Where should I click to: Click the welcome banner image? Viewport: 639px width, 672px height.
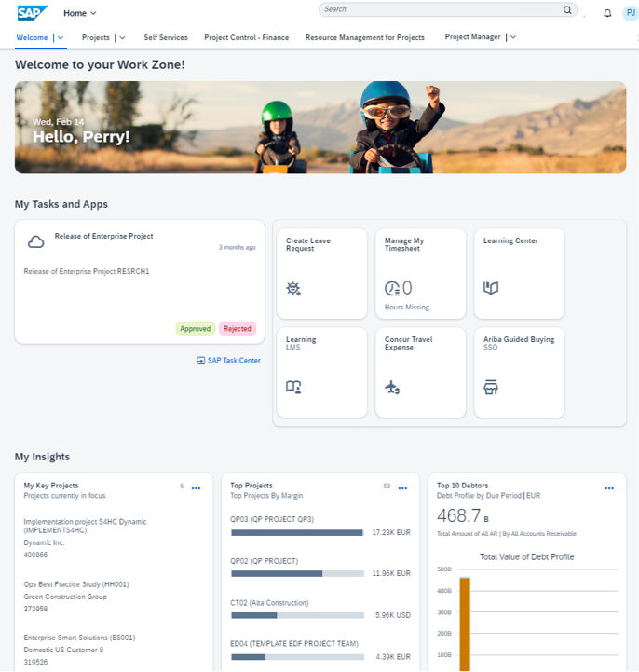point(320,128)
